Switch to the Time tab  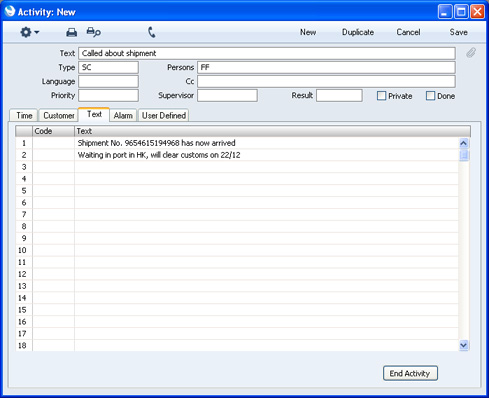click(x=24, y=115)
